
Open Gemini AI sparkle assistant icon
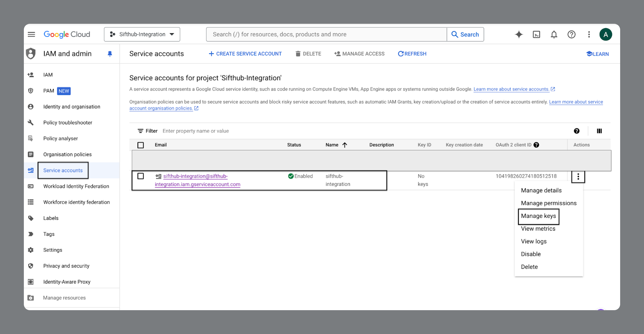click(519, 34)
